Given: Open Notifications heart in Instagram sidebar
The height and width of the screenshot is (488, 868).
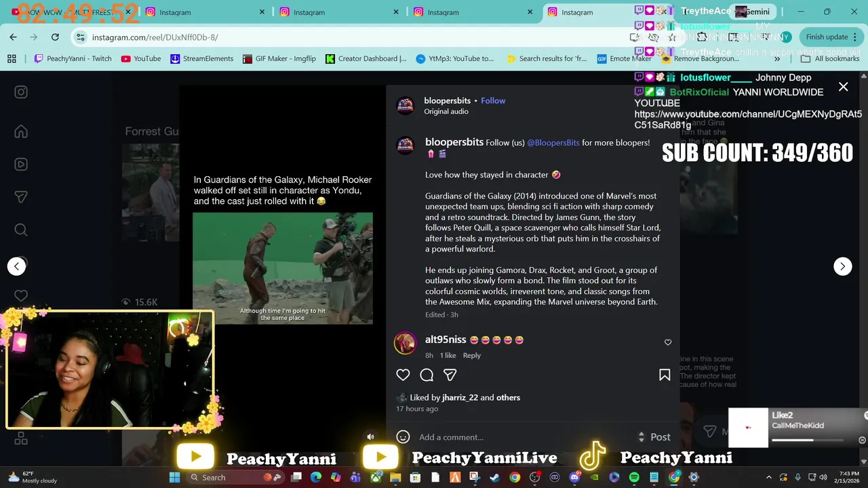Looking at the screenshot, I should coord(21,296).
